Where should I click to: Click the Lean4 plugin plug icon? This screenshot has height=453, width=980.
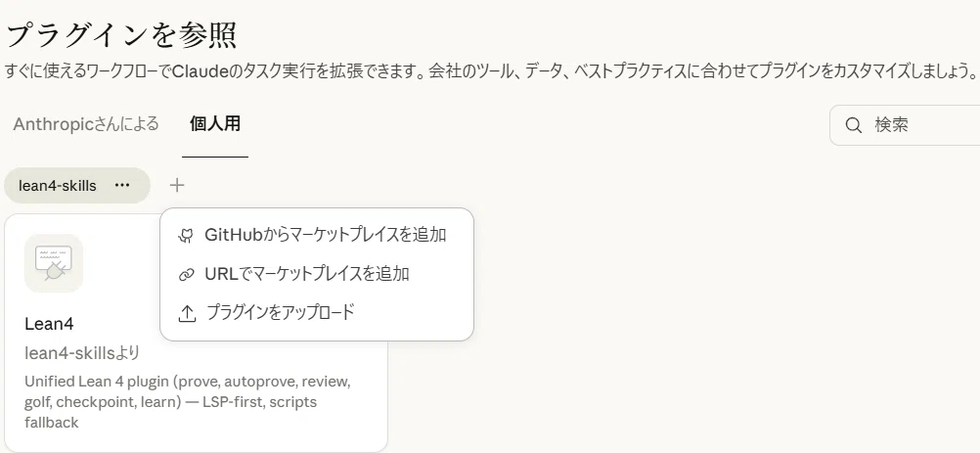point(54,263)
